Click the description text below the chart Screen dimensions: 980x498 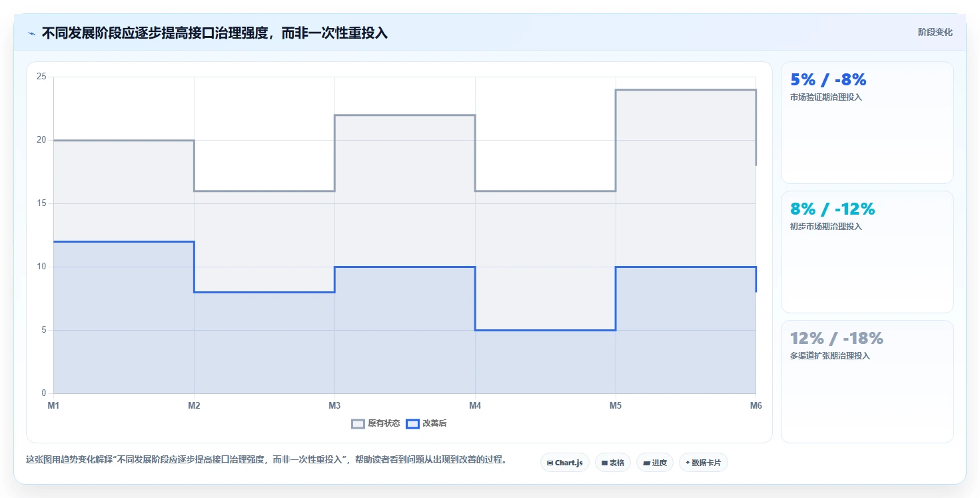pos(266,459)
